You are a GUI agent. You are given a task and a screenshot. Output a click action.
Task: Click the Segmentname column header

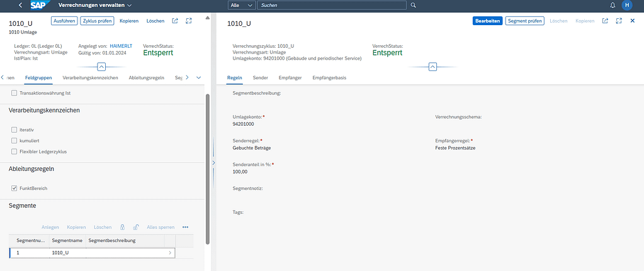(67, 240)
